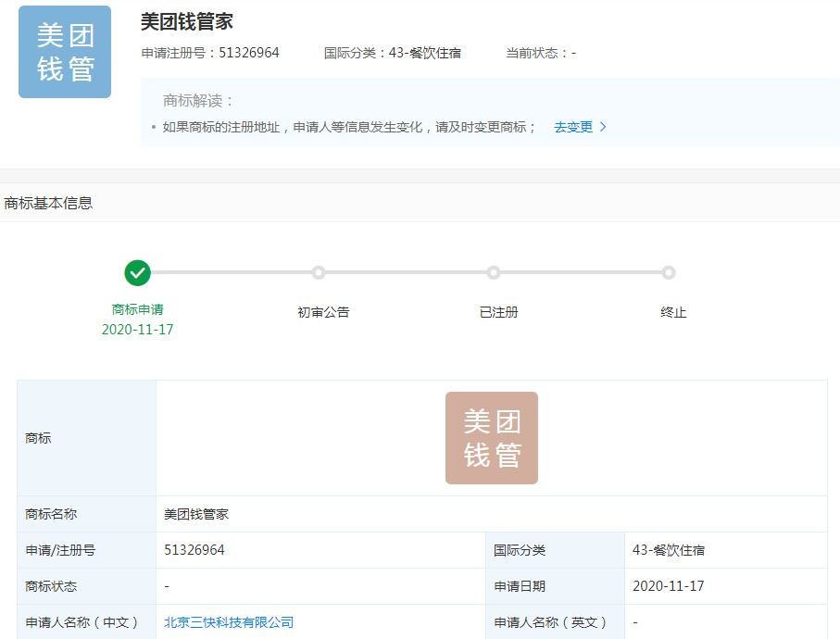Click the 申请人名称（中文） label

82,622
